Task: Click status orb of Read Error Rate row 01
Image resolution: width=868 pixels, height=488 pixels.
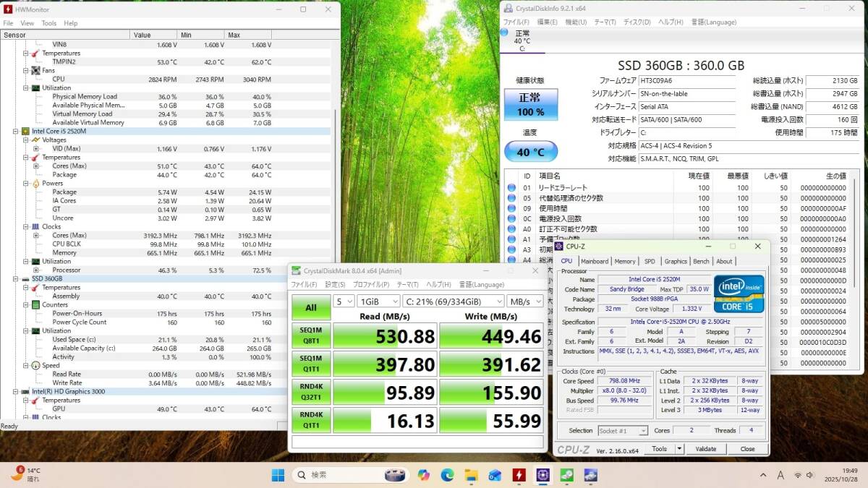Action: (x=511, y=188)
